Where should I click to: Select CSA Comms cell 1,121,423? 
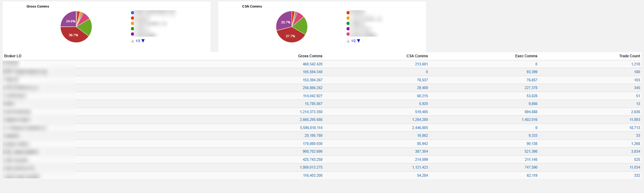coord(420,168)
